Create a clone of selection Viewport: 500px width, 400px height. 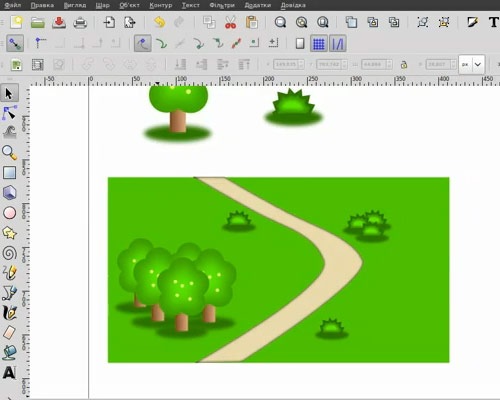pyautogui.click(x=373, y=22)
